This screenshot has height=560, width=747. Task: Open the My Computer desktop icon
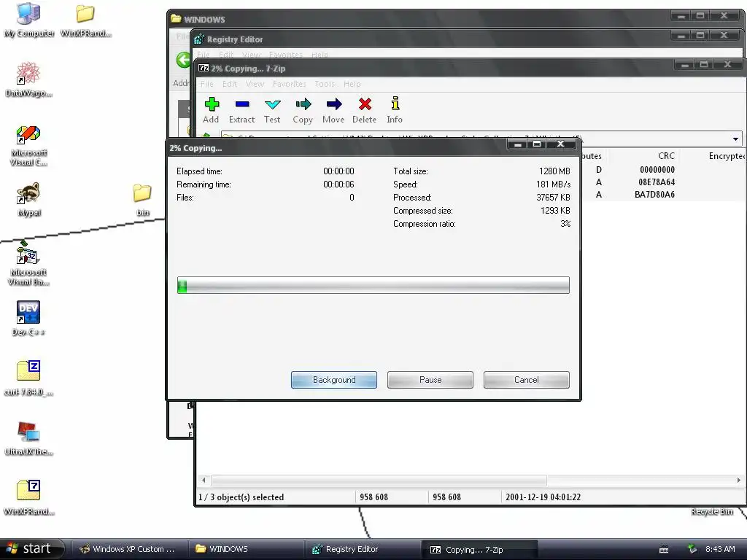[28, 20]
